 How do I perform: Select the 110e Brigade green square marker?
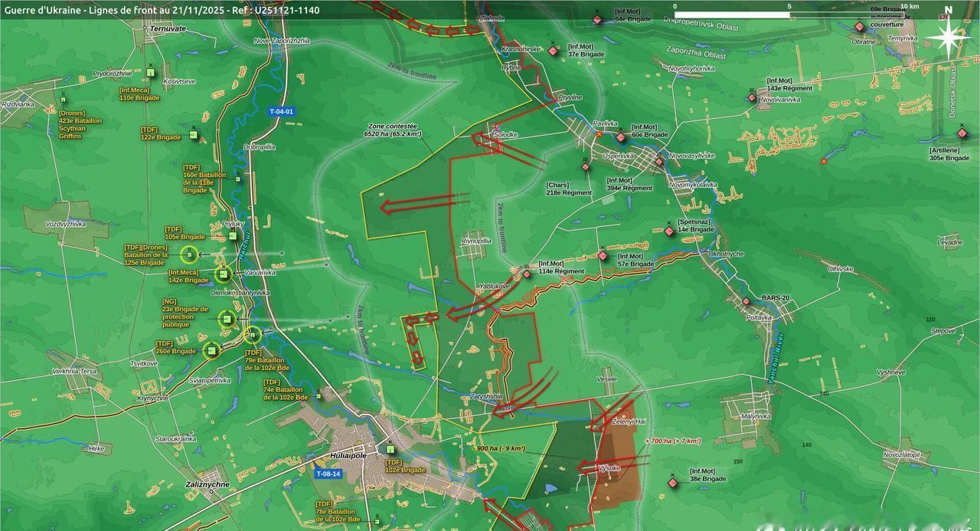coord(151,73)
